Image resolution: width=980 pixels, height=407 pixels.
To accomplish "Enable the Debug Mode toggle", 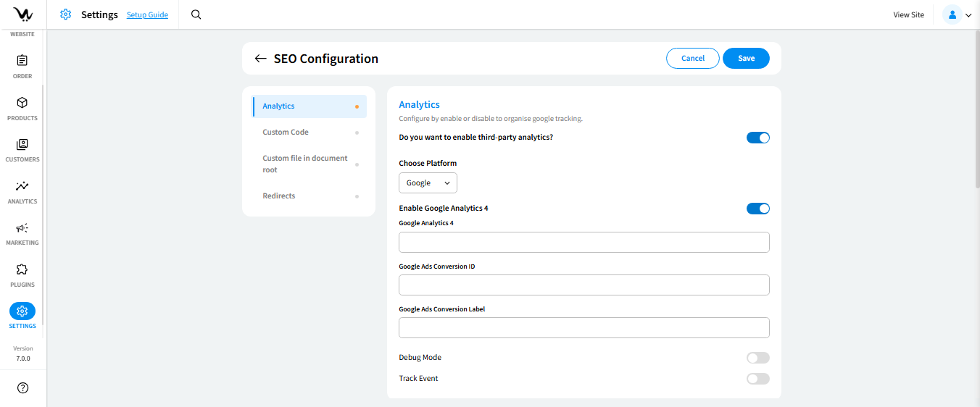I will [x=757, y=358].
